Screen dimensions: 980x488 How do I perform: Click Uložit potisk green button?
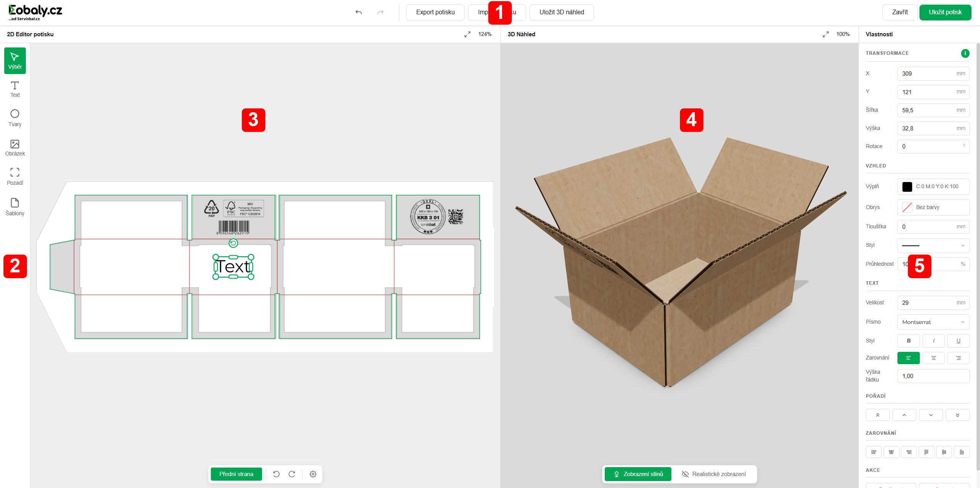(x=945, y=12)
